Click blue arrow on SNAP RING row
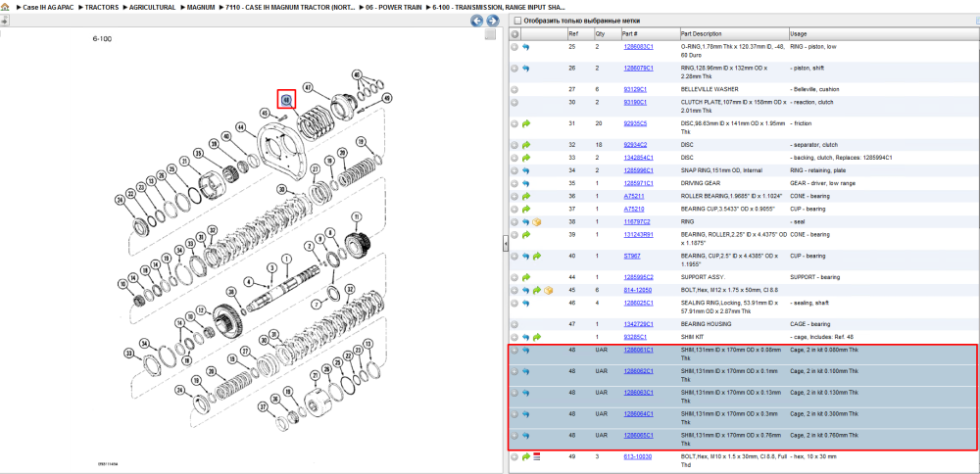The width and height of the screenshot is (980, 474). point(525,170)
